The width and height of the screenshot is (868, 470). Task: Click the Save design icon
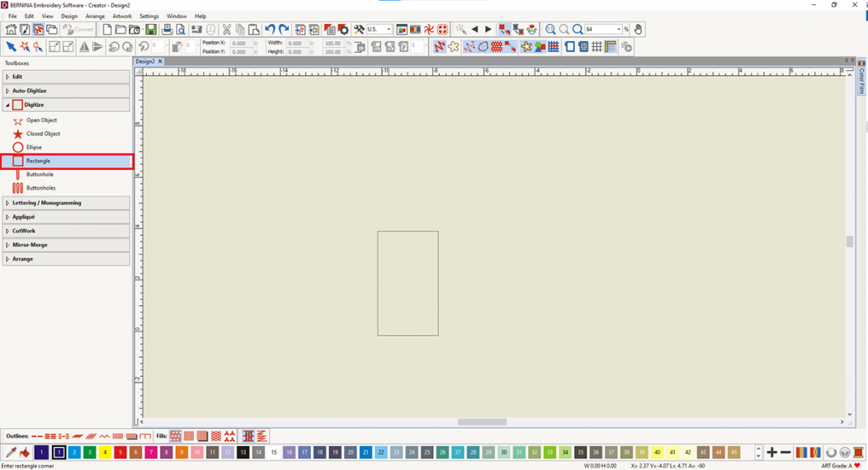click(151, 30)
